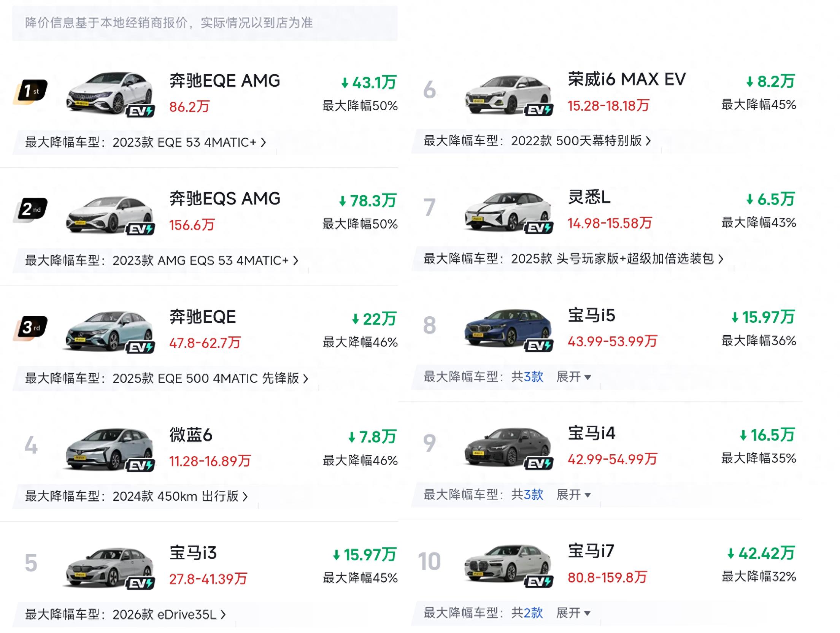Click the 2nd place rank badge
840x633 pixels.
31,209
